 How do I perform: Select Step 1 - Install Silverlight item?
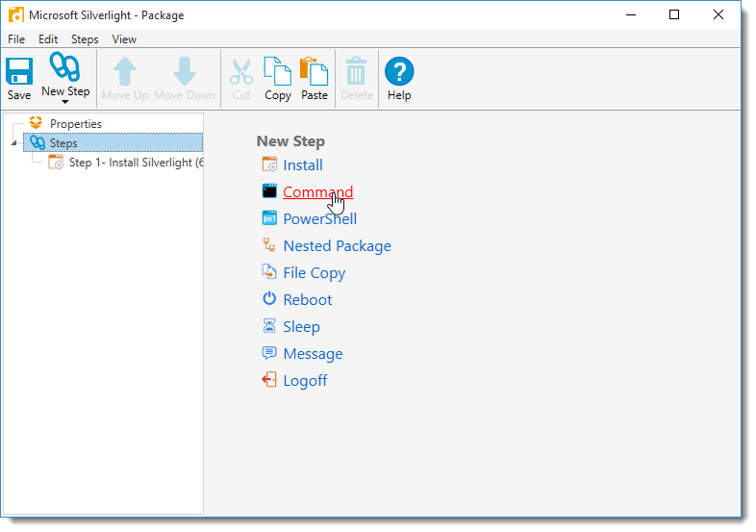coord(135,163)
